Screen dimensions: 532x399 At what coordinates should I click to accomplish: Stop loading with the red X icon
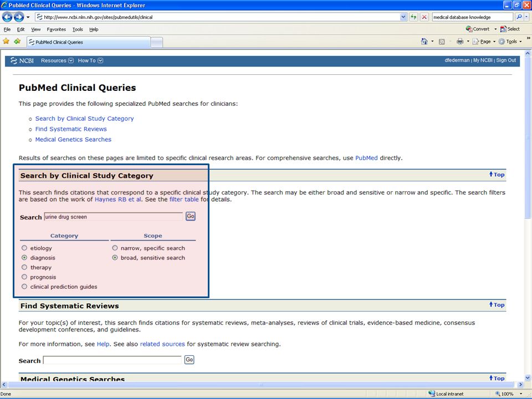(x=424, y=17)
